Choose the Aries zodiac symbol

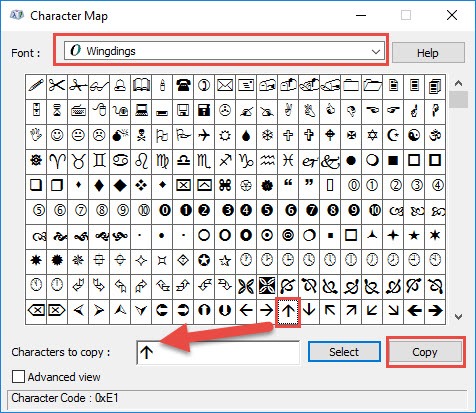pyautogui.click(x=57, y=161)
